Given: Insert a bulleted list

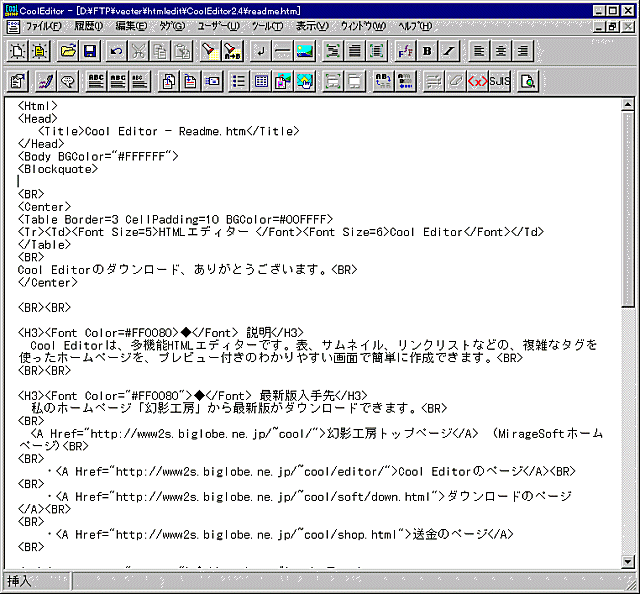Looking at the screenshot, I should 239,81.
